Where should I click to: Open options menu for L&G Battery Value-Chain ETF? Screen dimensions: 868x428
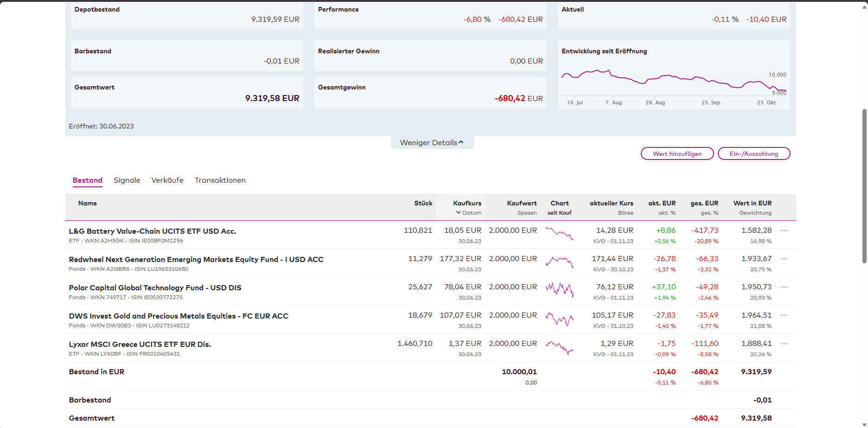click(x=784, y=230)
